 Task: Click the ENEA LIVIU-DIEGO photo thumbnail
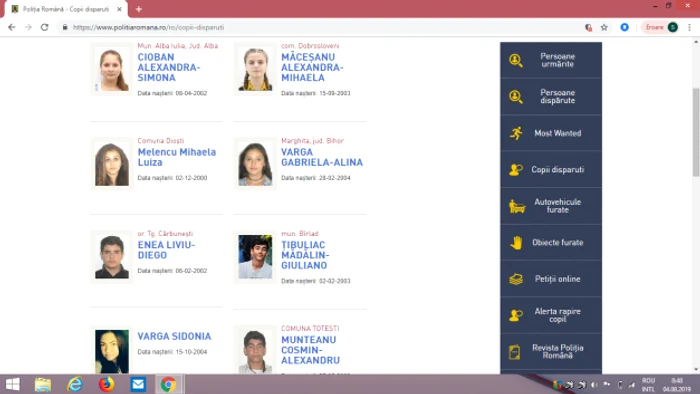pos(112,257)
